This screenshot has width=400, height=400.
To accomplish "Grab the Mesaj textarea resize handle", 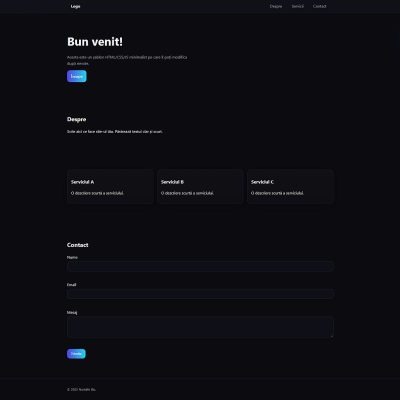I will point(332,336).
